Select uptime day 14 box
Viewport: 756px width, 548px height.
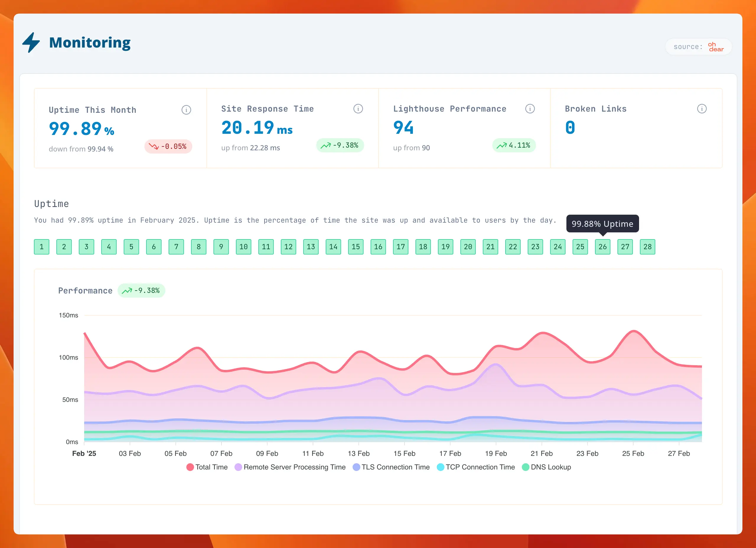pos(333,247)
